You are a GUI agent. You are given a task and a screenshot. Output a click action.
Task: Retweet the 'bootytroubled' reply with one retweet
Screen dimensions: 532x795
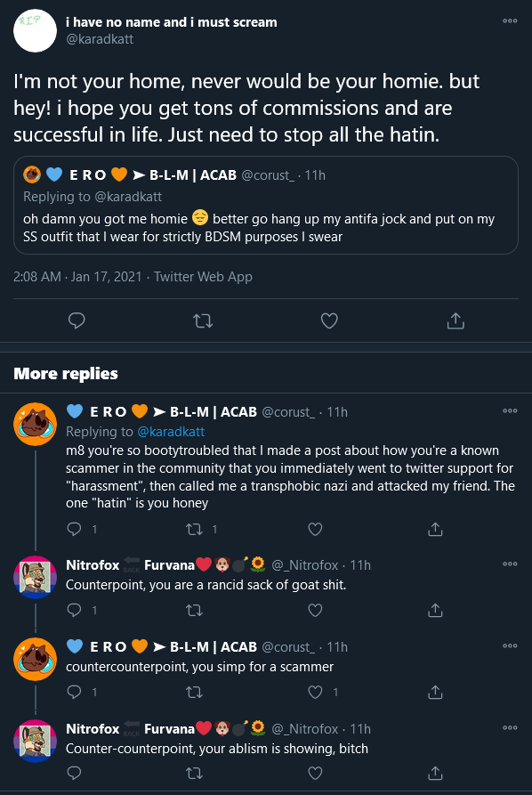[194, 530]
